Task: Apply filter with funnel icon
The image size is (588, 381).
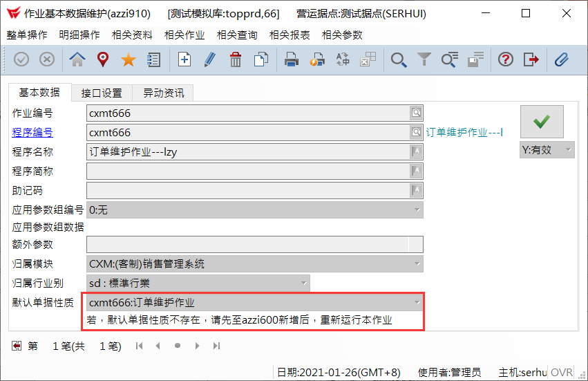Action: pyautogui.click(x=424, y=59)
